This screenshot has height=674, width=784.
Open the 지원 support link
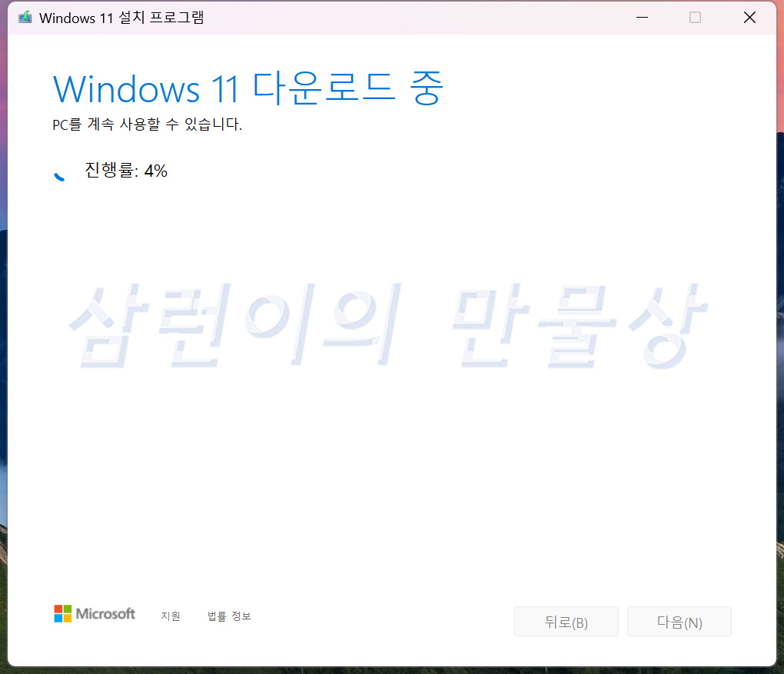tap(171, 616)
